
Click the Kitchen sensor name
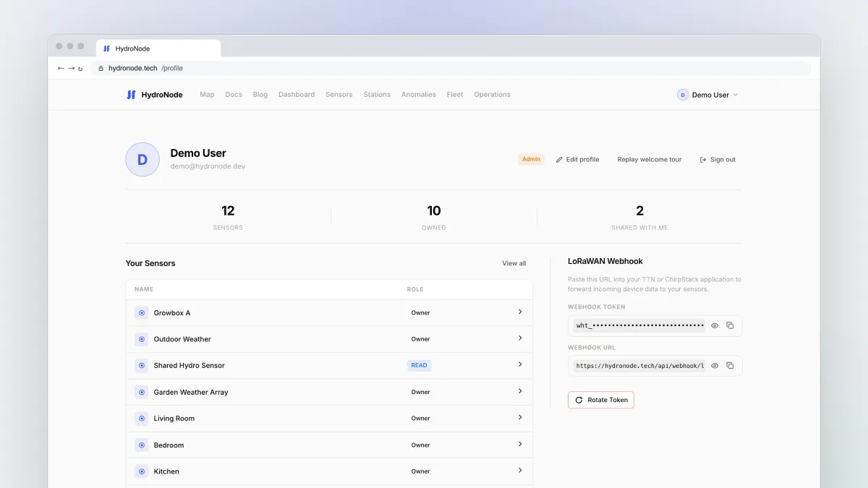[166, 471]
